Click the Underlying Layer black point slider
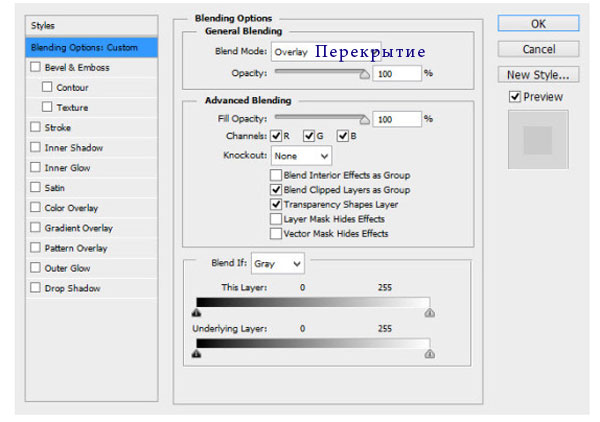 tap(196, 354)
